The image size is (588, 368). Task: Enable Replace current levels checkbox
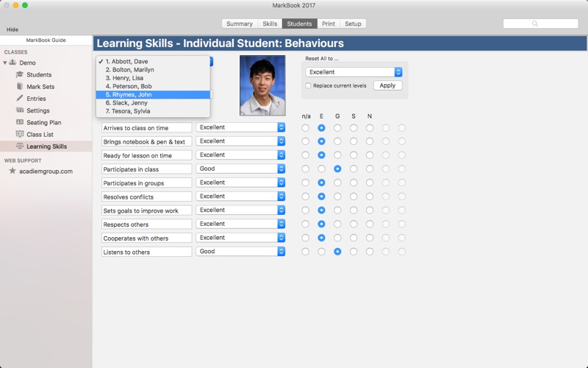pos(308,85)
